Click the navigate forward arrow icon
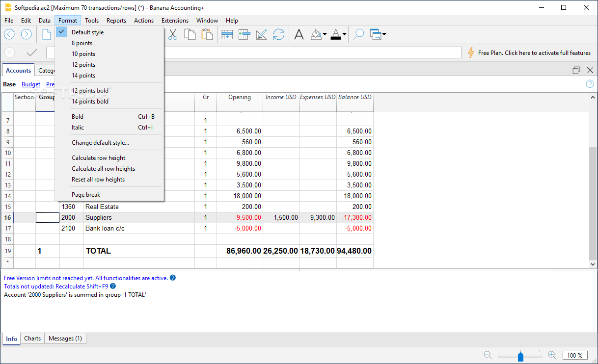This screenshot has height=364, width=598. point(27,34)
